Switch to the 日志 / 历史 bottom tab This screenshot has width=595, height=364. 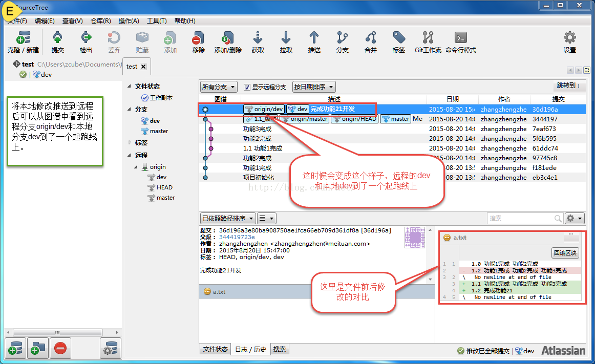[x=250, y=349]
